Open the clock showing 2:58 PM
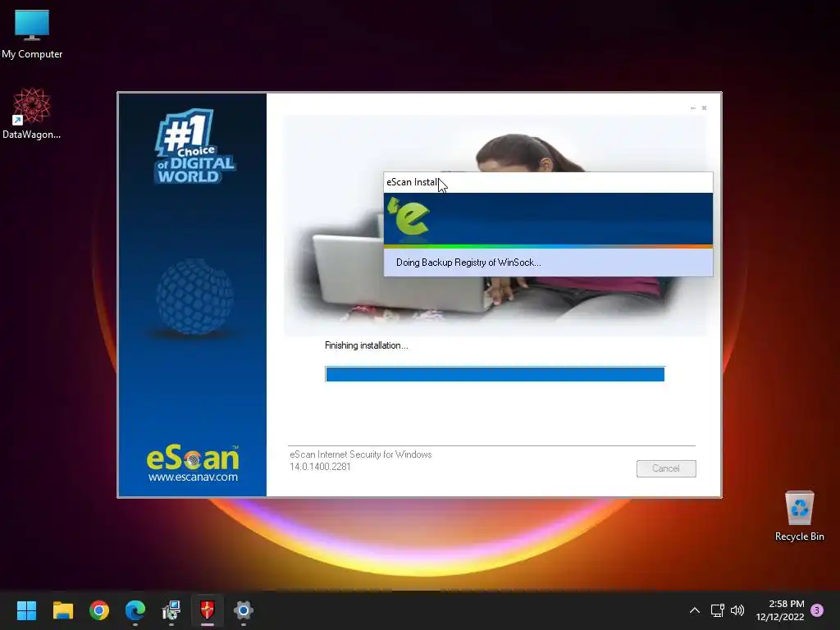840x630 pixels. (x=780, y=610)
